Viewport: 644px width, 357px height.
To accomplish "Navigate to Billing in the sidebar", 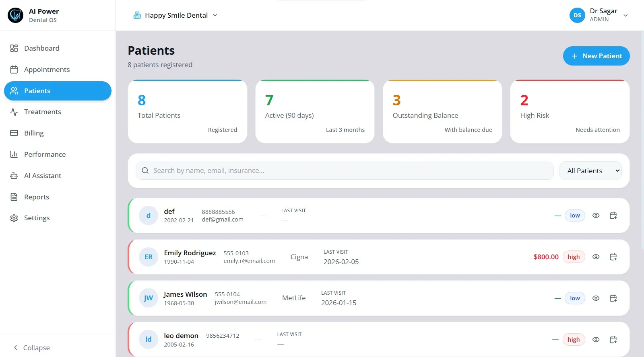I will click(58, 133).
